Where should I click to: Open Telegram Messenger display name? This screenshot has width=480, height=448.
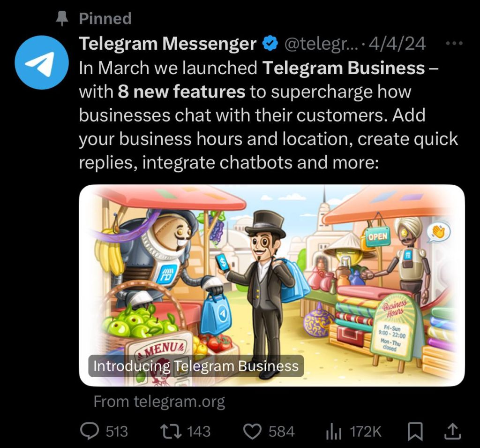pos(167,43)
